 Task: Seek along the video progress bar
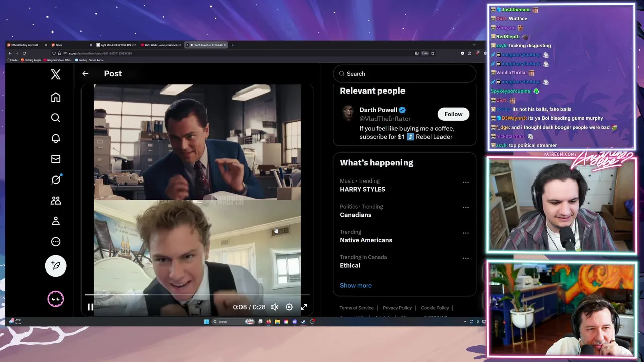tap(197, 295)
